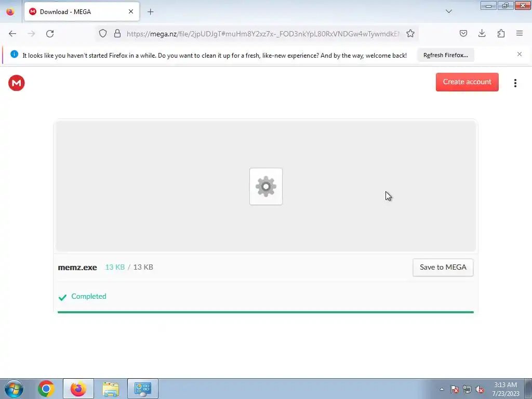
Task: Open the Save to Pocket icon
Action: coord(463,33)
